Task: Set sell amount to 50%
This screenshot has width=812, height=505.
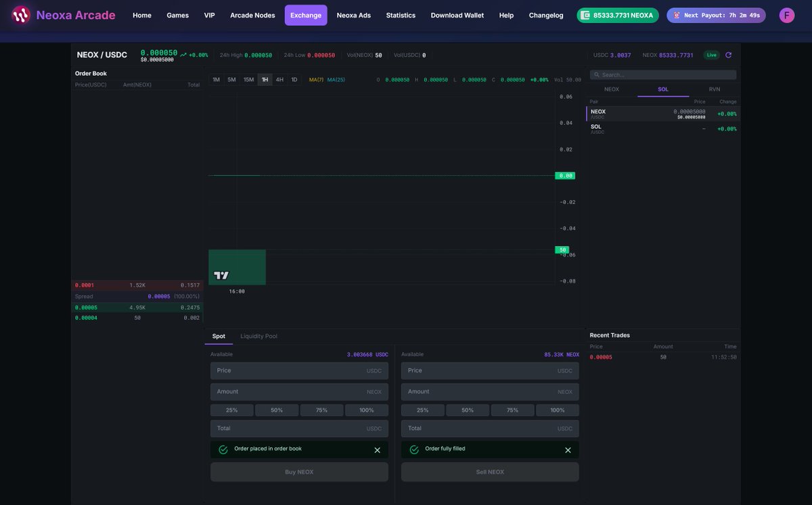Action: point(468,410)
